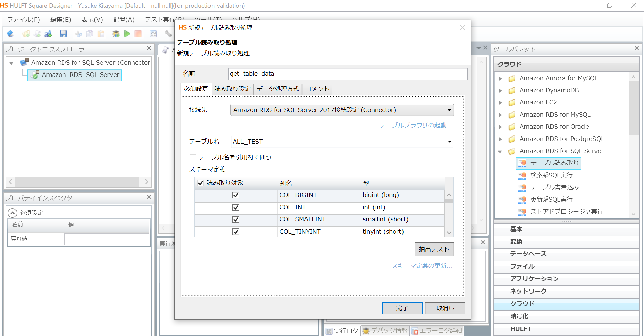Expand Amazon RDS for MySQL node
The height and width of the screenshot is (336, 644).
500,115
